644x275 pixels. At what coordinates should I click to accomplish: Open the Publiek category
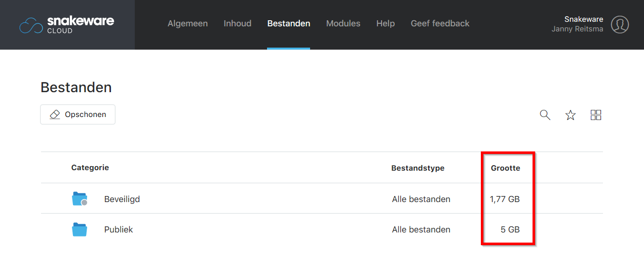(x=119, y=229)
